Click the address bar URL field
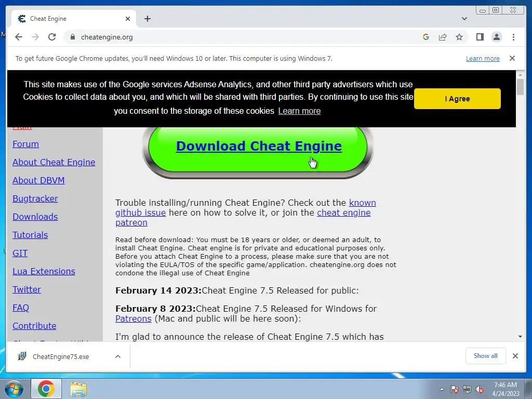Viewport: 532px width, 399px height. [x=244, y=37]
